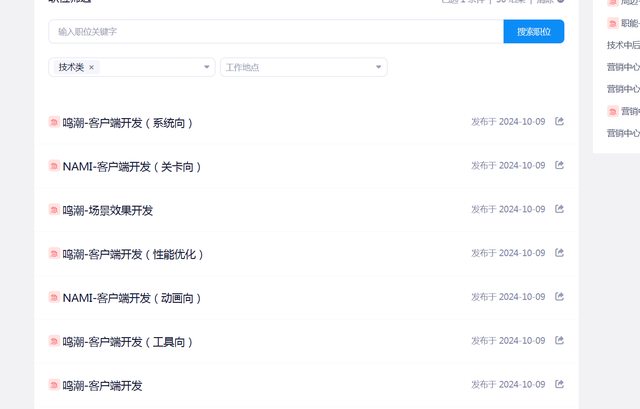This screenshot has width=640, height=409.
Task: Expand the job category dropdown arrow
Action: pos(207,67)
